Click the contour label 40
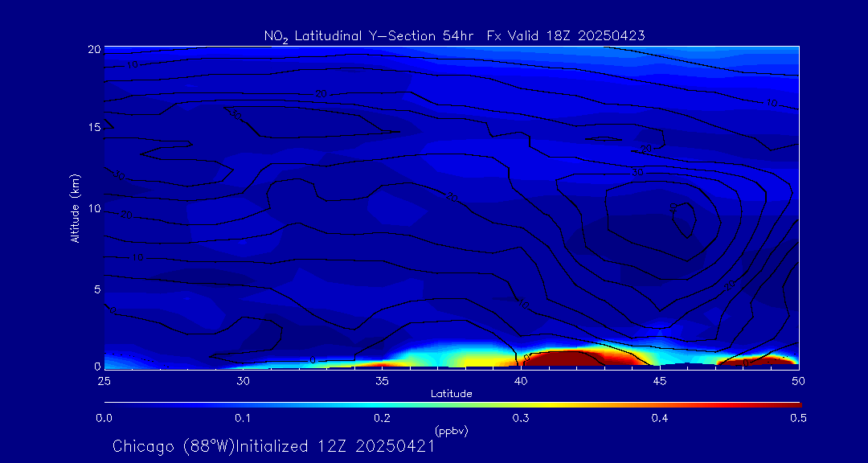 click(674, 209)
